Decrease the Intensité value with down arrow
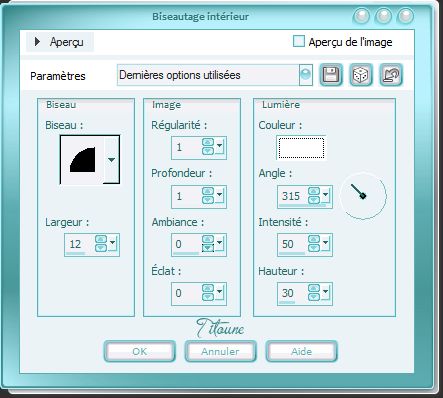This screenshot has height=398, width=443. (314, 248)
